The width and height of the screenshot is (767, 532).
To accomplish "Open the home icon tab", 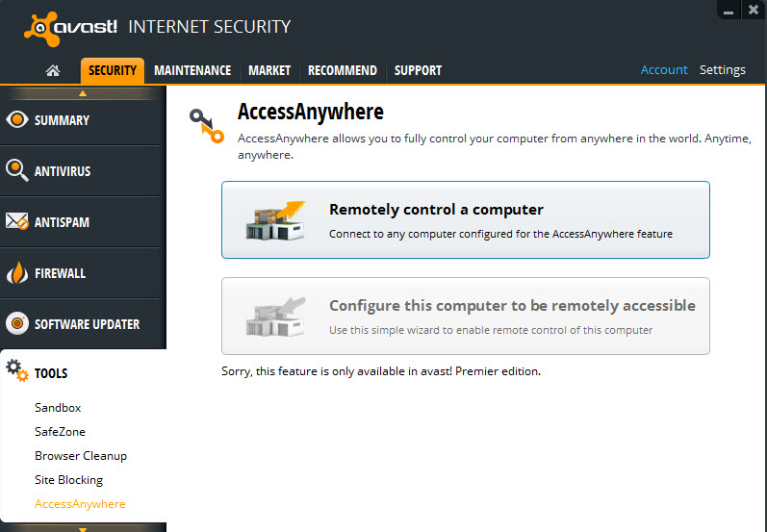I will coord(53,71).
